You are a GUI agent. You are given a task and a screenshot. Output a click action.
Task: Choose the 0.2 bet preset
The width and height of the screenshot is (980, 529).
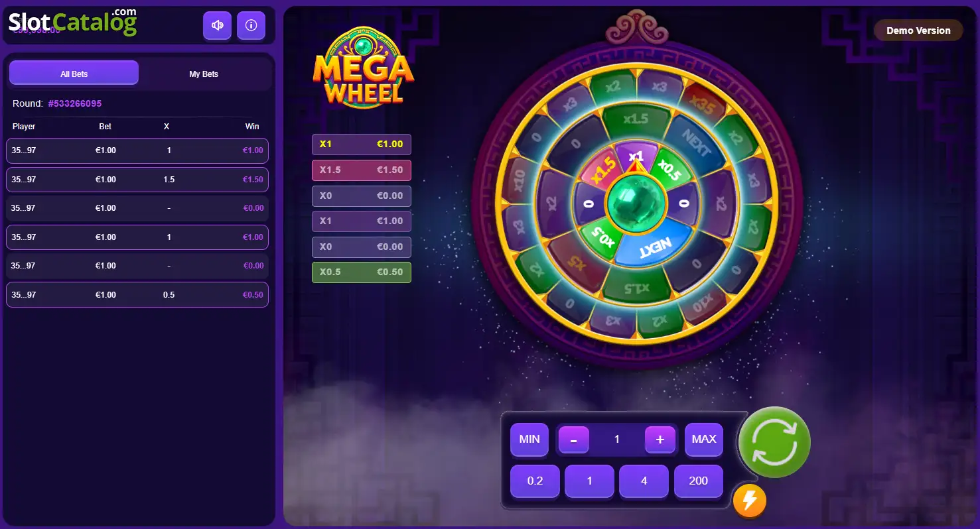pyautogui.click(x=535, y=481)
